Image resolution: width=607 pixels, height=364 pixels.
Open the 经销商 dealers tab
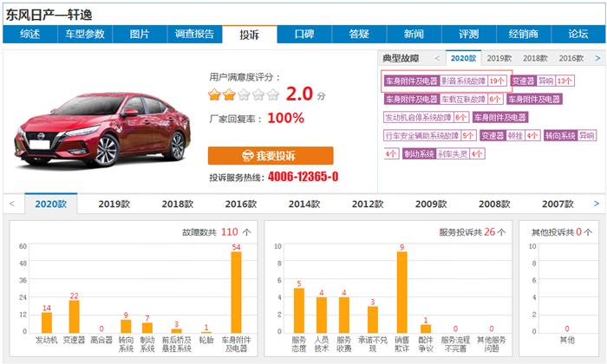click(524, 34)
